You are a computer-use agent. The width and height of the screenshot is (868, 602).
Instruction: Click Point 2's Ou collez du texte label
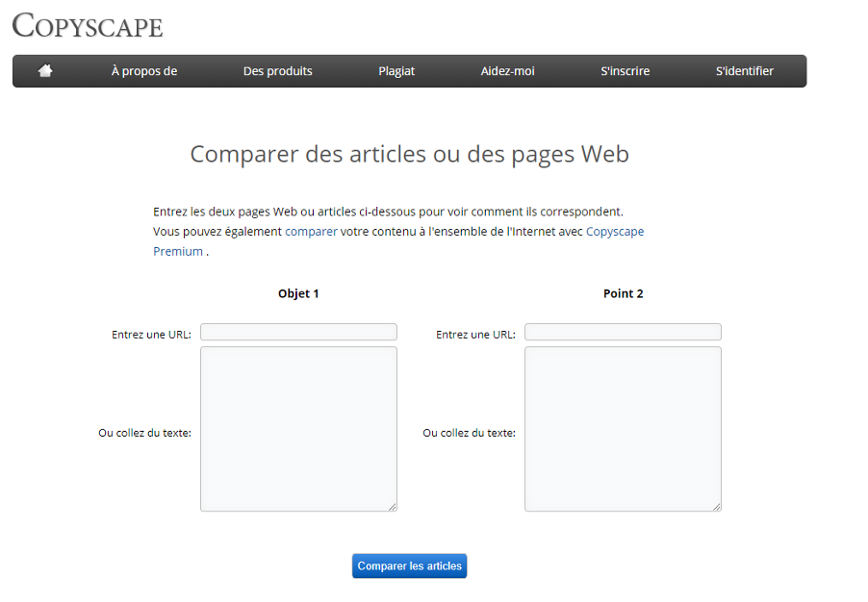pyautogui.click(x=469, y=433)
